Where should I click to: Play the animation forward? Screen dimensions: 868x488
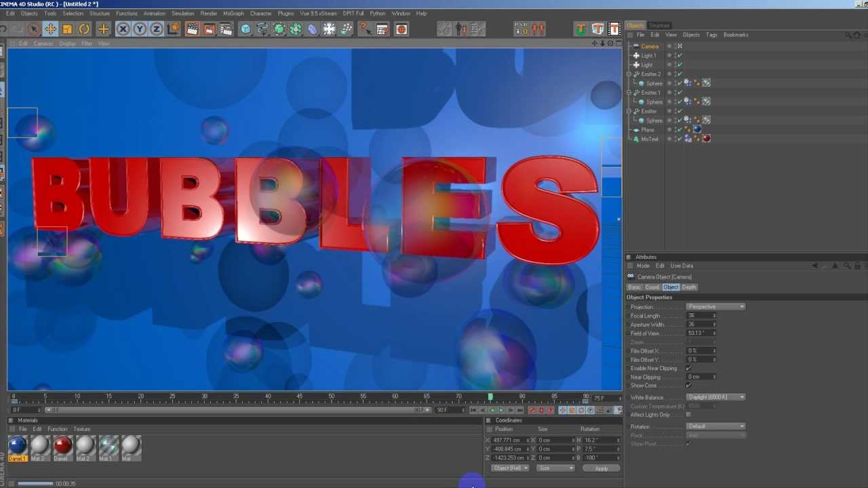coord(502,410)
